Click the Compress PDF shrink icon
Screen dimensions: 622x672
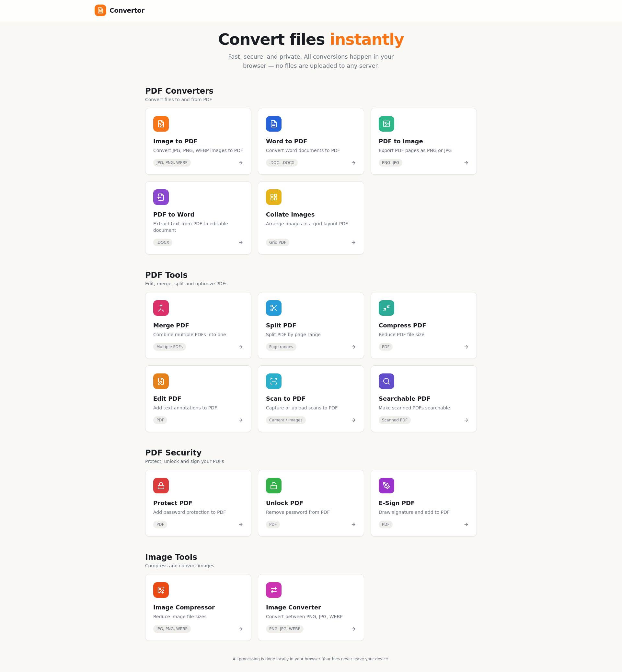click(x=386, y=308)
